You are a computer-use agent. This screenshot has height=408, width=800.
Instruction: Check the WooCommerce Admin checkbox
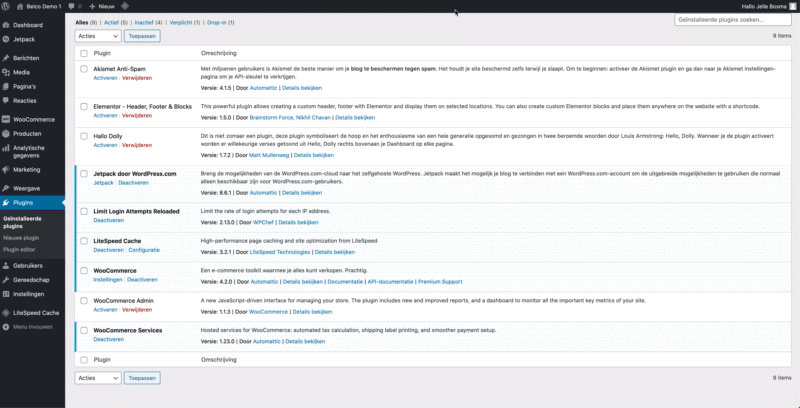[x=84, y=301]
